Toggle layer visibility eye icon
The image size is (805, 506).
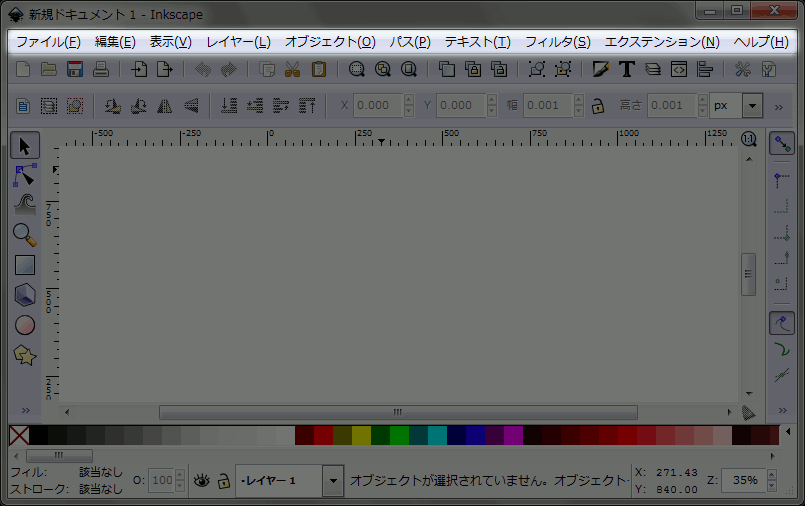pyautogui.click(x=202, y=481)
